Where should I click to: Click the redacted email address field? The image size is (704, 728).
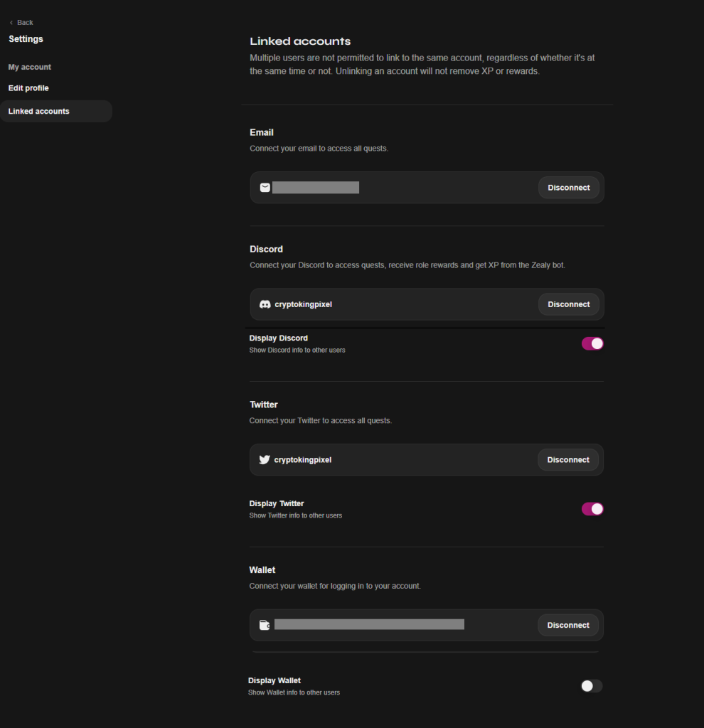(x=316, y=188)
